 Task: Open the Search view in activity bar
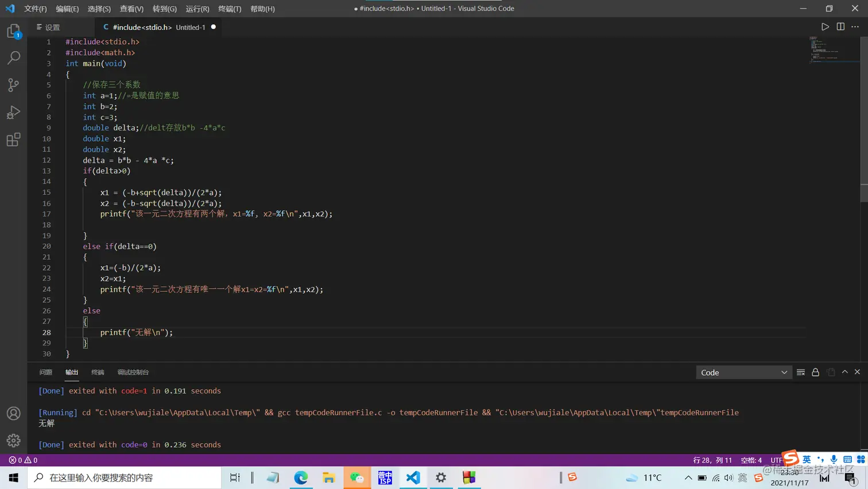tap(13, 57)
